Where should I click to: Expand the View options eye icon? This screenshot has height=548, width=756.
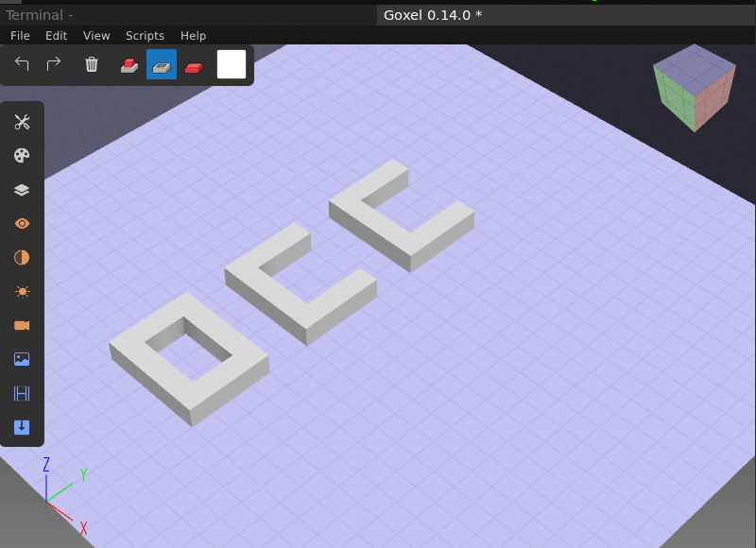point(22,224)
